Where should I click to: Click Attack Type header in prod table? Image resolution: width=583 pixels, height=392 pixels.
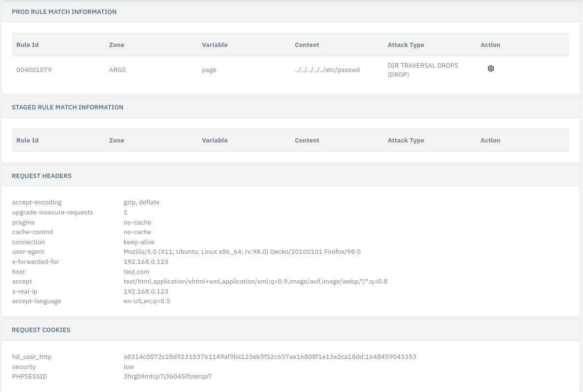click(x=406, y=45)
